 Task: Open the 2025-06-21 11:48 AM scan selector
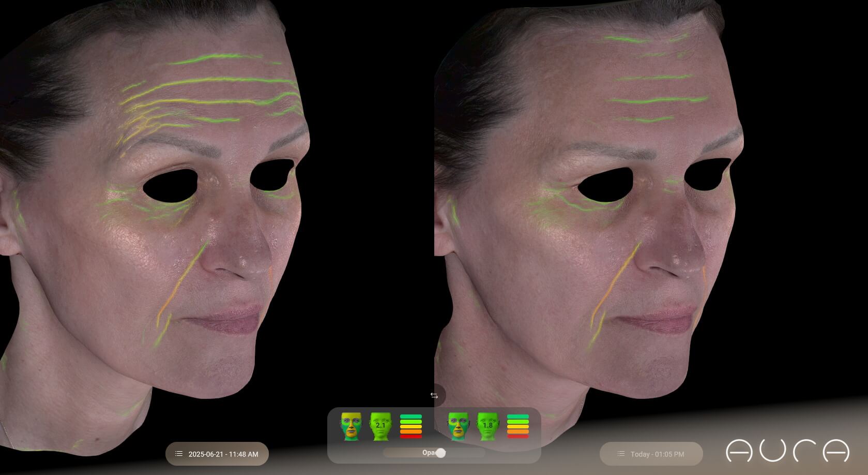pyautogui.click(x=217, y=454)
